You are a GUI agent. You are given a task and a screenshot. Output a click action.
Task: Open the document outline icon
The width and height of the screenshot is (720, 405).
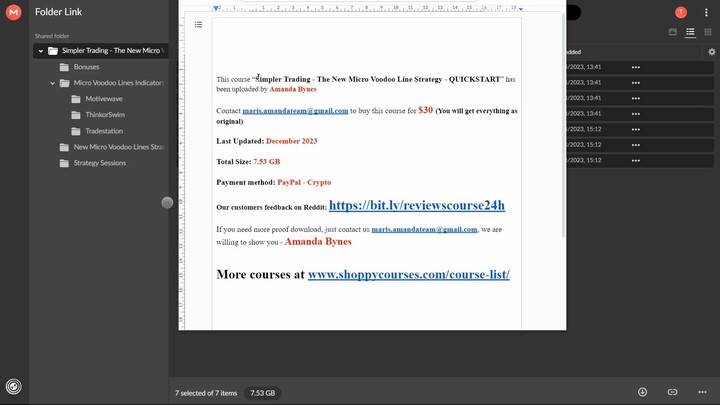[199, 25]
